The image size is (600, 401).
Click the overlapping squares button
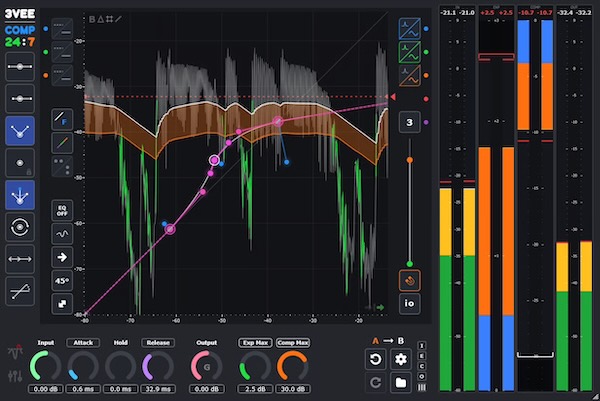[x=62, y=304]
